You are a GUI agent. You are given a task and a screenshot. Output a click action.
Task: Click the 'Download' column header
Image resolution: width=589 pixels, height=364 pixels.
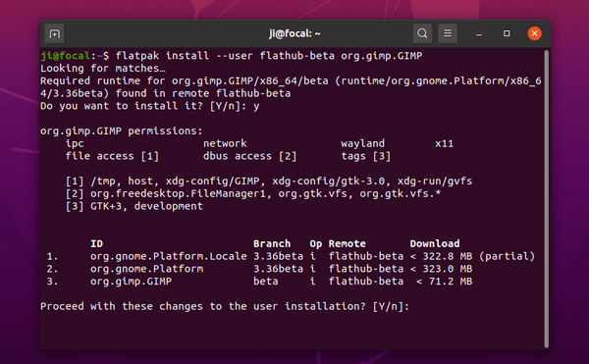pyautogui.click(x=435, y=243)
